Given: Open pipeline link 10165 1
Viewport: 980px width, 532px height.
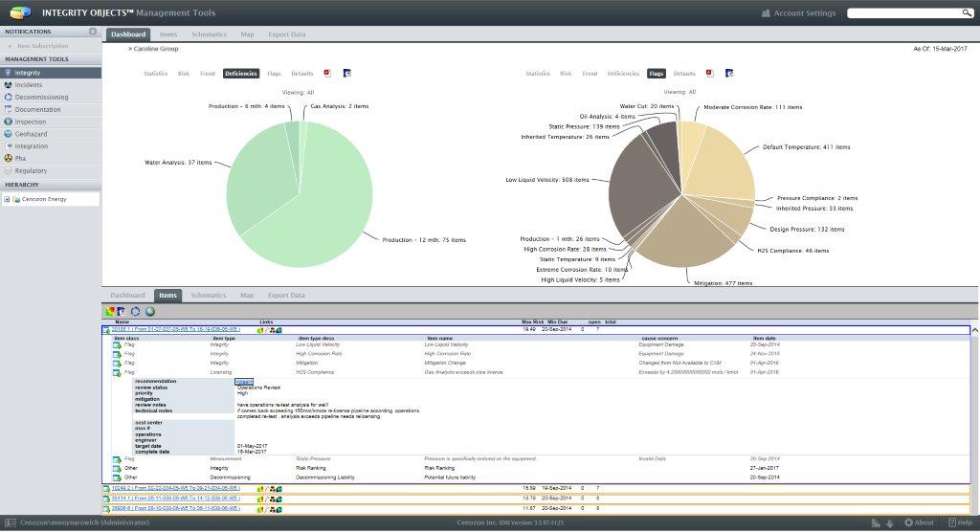Looking at the screenshot, I should point(176,330).
